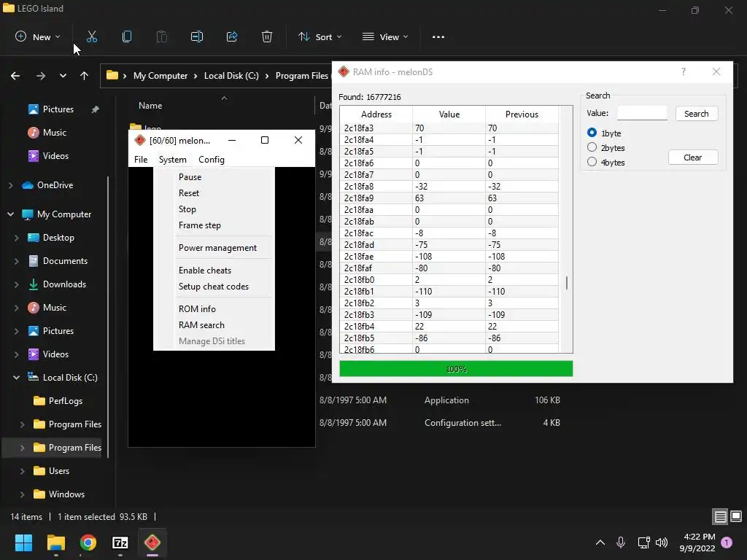The width and height of the screenshot is (747, 560).
Task: Click the Share icon in Explorer toolbar
Action: click(232, 36)
